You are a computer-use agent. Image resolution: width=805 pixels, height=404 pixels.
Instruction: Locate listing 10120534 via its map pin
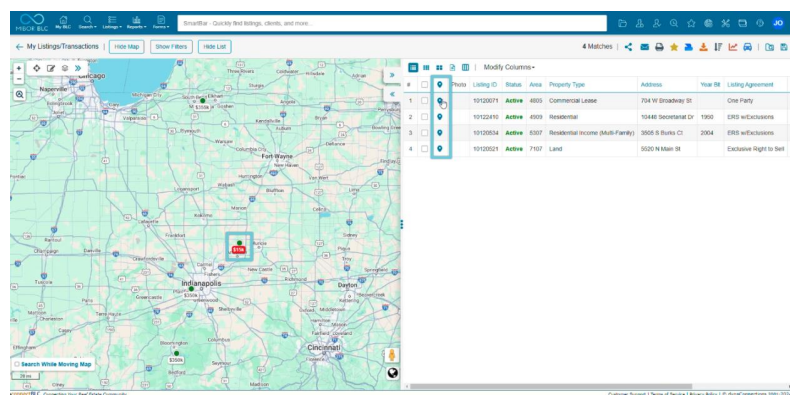point(439,133)
